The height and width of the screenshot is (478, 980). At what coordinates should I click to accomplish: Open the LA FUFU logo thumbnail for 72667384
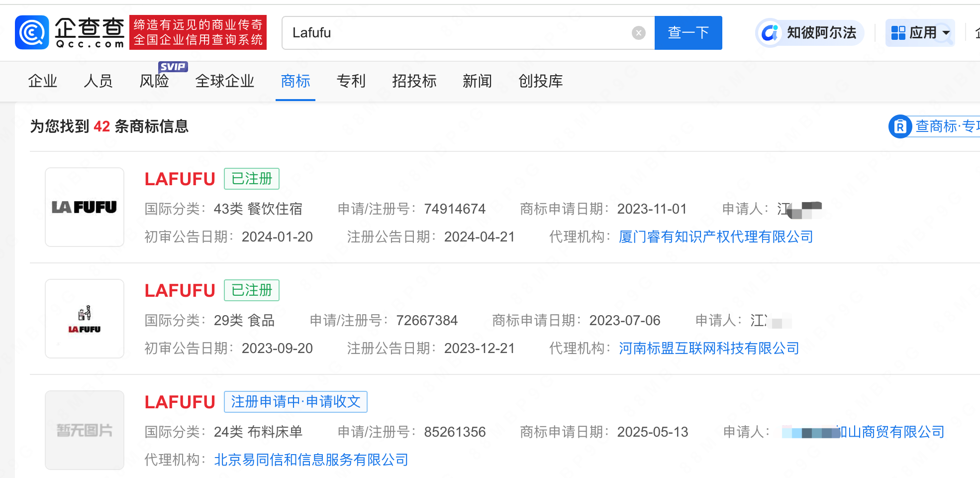(x=85, y=319)
